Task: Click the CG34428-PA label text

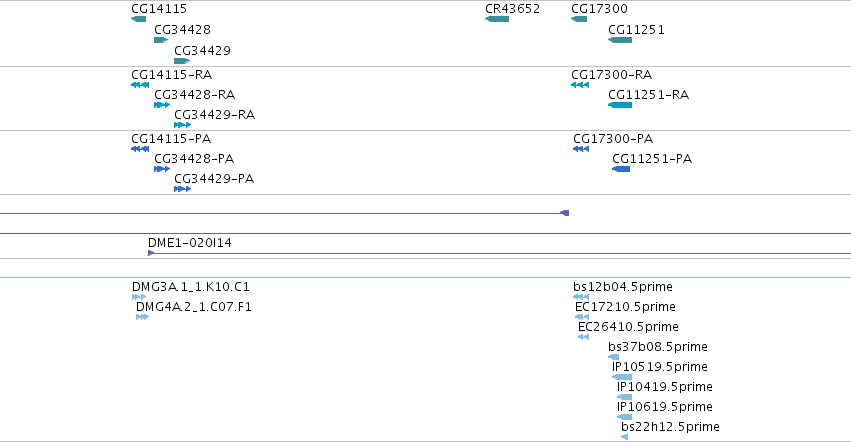Action: pyautogui.click(x=194, y=159)
